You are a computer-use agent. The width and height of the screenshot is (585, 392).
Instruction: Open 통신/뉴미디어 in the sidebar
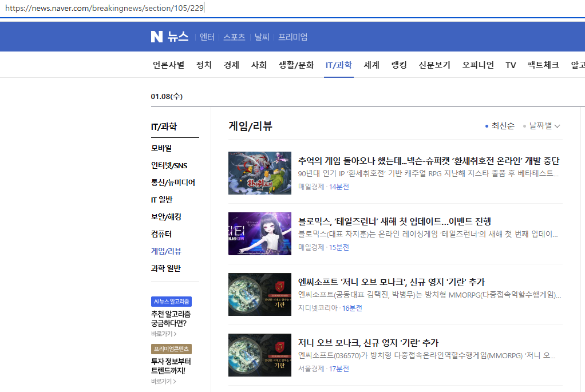click(x=173, y=183)
